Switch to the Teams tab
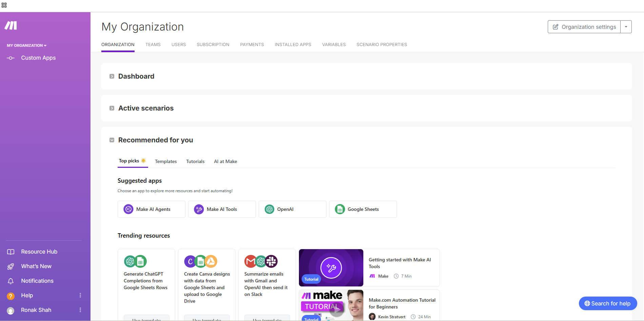 [x=153, y=45]
